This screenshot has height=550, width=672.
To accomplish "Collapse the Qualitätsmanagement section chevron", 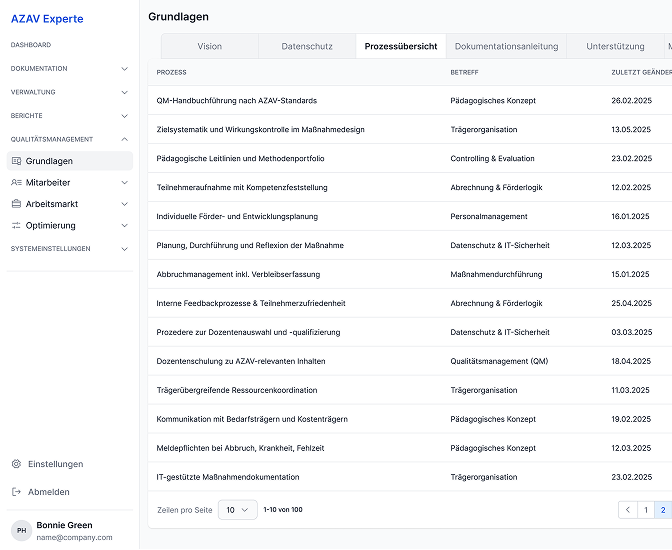I will coord(125,139).
